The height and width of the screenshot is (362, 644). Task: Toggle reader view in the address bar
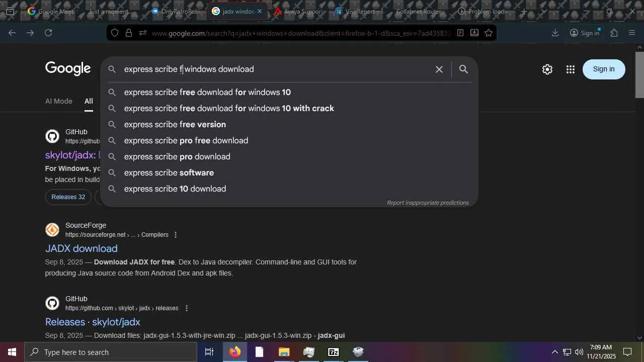[460, 33]
